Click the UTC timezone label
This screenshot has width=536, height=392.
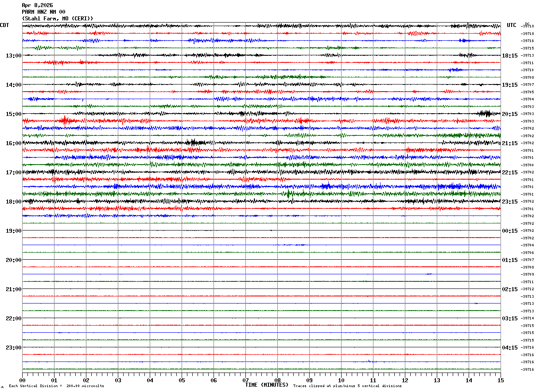click(x=512, y=25)
